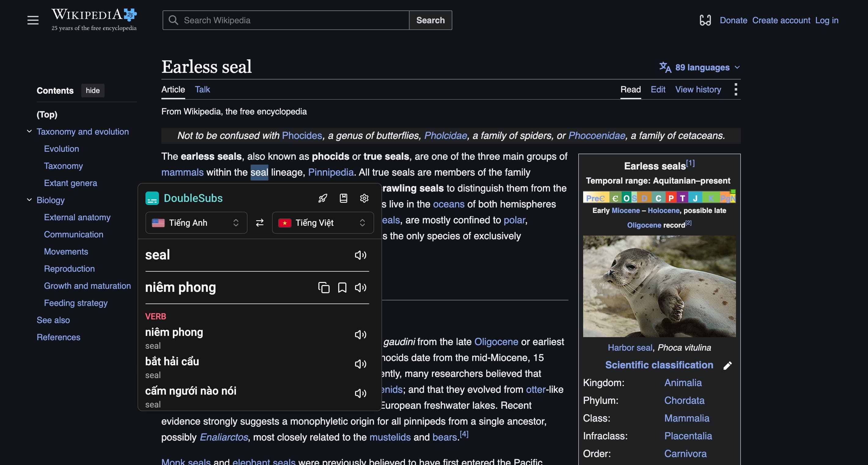Focus the Search Wikipedia input field
The image size is (868, 465).
click(x=286, y=20)
